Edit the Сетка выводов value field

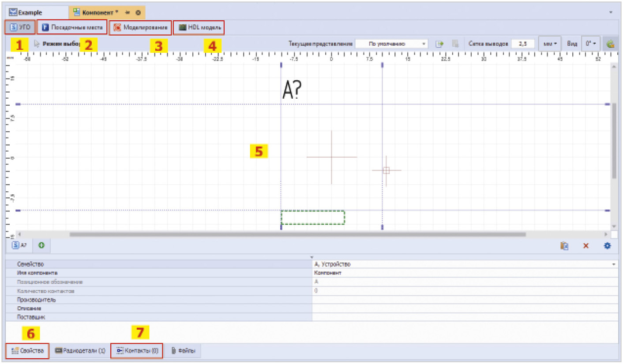[523, 44]
